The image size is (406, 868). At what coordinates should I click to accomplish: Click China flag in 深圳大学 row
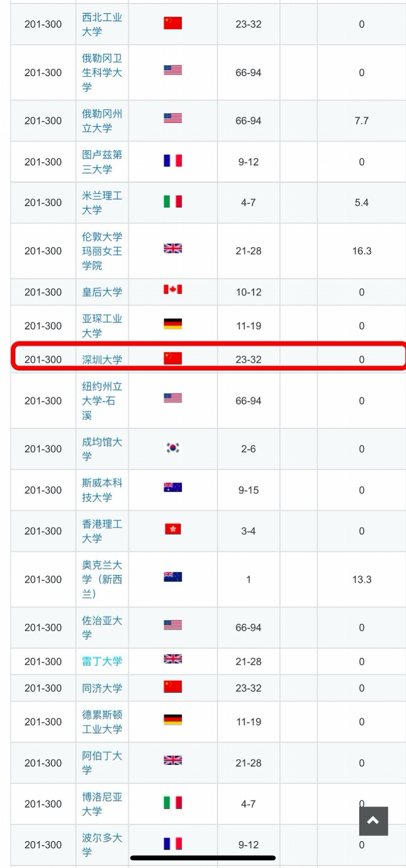(x=173, y=358)
